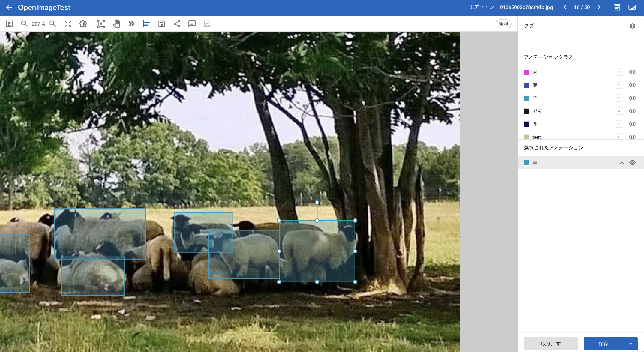644x352 pixels.
Task: Expand more tools double chevron
Action: click(x=131, y=24)
